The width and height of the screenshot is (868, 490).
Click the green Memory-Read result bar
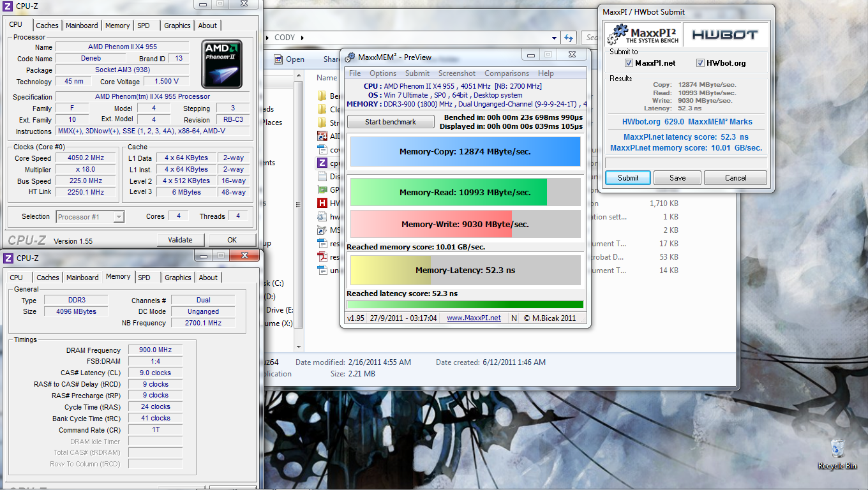coord(465,192)
